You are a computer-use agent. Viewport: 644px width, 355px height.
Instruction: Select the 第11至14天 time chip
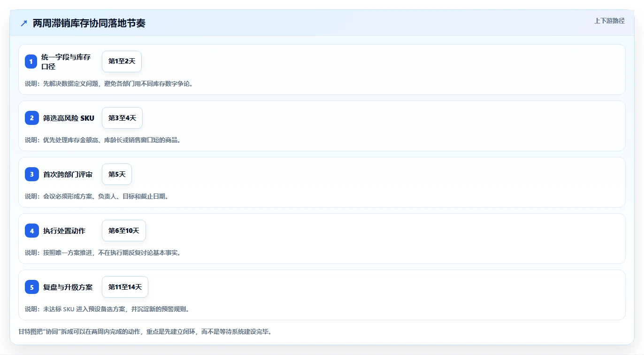pyautogui.click(x=125, y=287)
